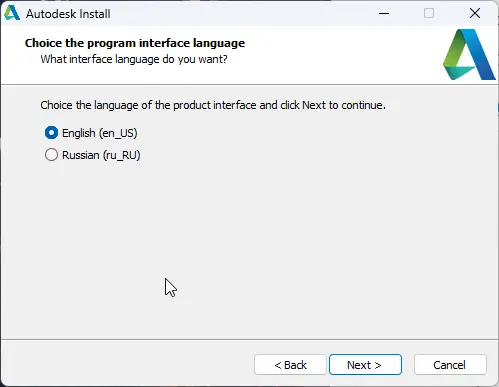Click the "Autodesk Install" window title text
The image size is (499, 387).
pyautogui.click(x=68, y=14)
